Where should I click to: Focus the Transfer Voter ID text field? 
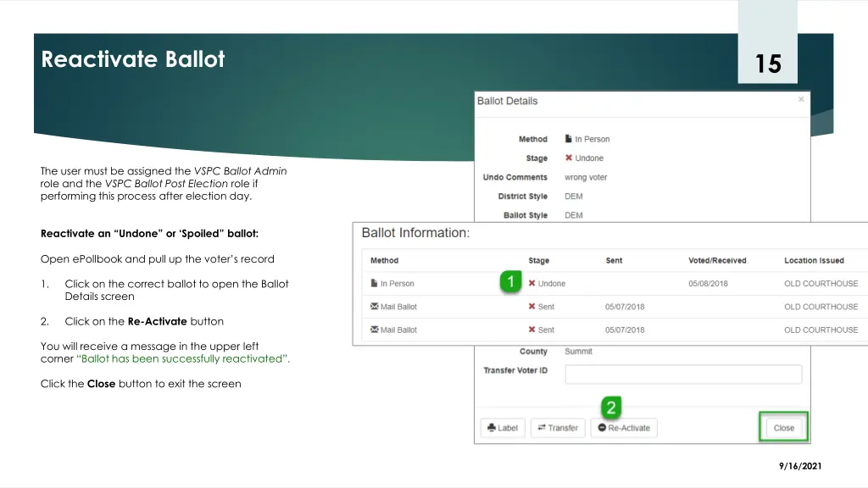click(x=683, y=374)
